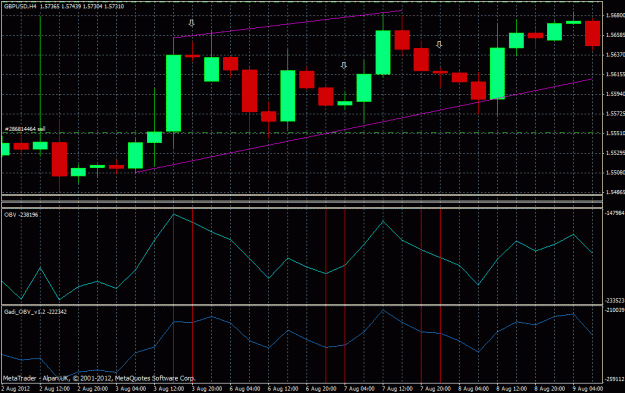The height and width of the screenshot is (393, 625).
Task: Click the 1.56370 price scale label
Action: tap(615, 54)
